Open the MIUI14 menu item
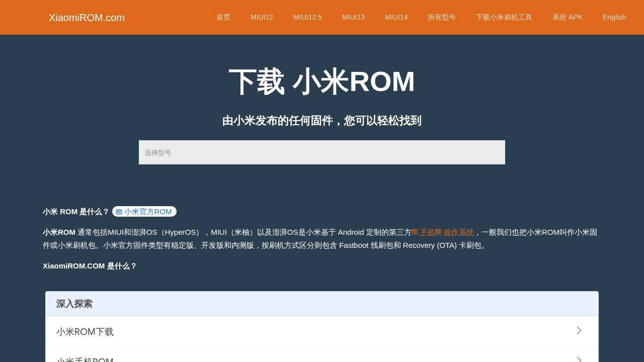Screen dimensions: 644x362 point(396,17)
